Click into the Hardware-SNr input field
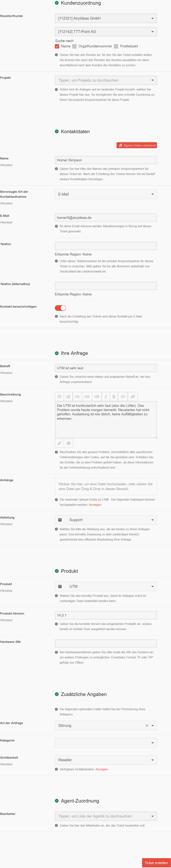 click(106, 644)
